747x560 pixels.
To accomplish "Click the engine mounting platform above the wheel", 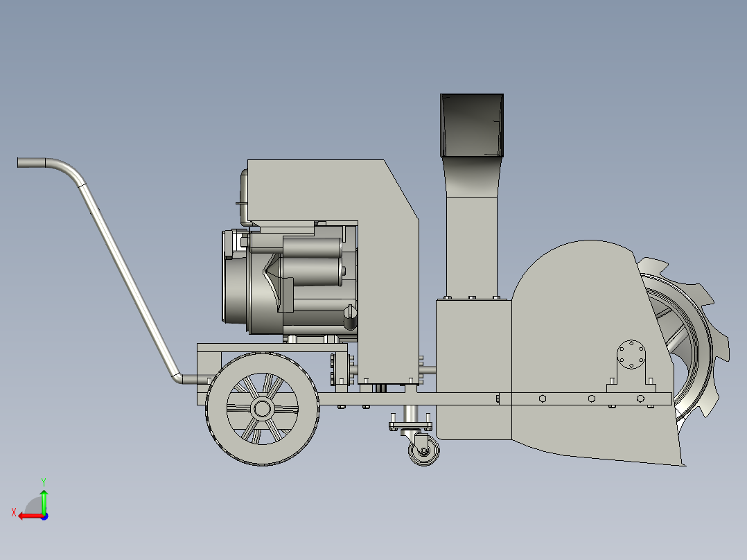I will (272, 347).
